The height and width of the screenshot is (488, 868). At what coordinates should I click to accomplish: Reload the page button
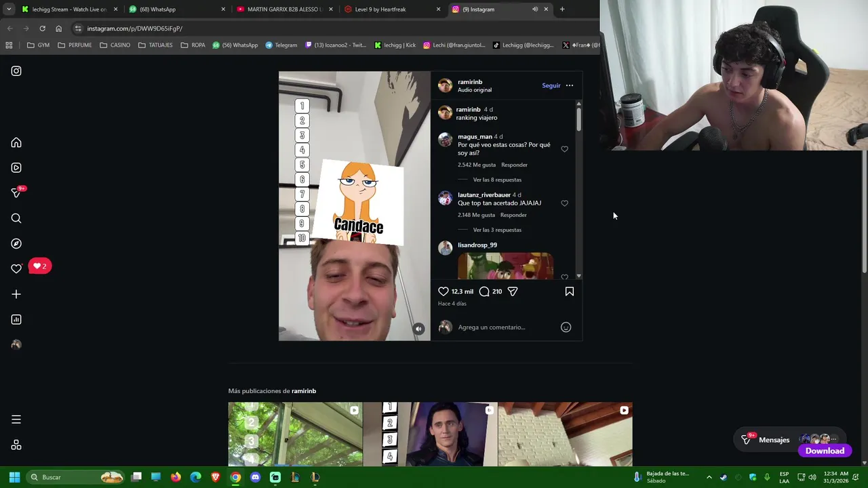[x=42, y=28]
